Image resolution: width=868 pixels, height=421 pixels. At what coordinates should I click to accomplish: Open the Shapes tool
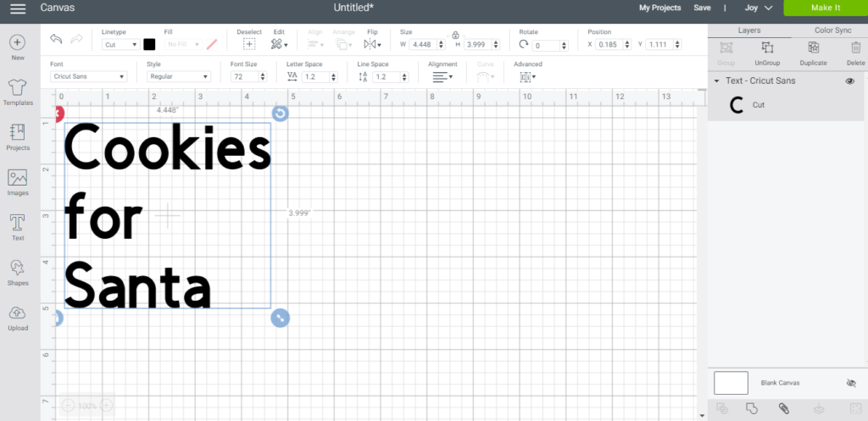[18, 273]
